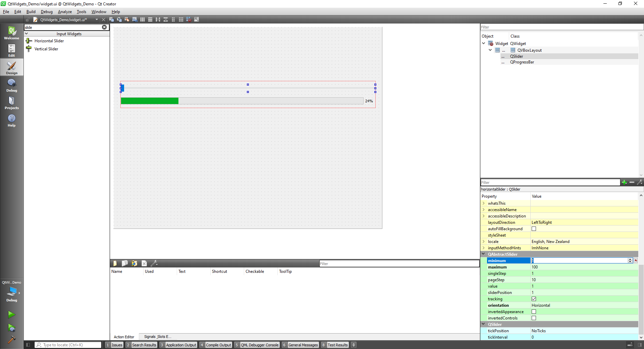Image resolution: width=644 pixels, height=349 pixels.
Task: Open the widget.ui document dropdown
Action: 97,19
